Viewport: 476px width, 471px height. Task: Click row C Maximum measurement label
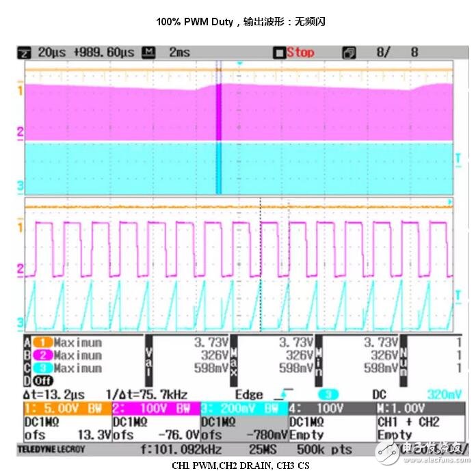click(78, 368)
